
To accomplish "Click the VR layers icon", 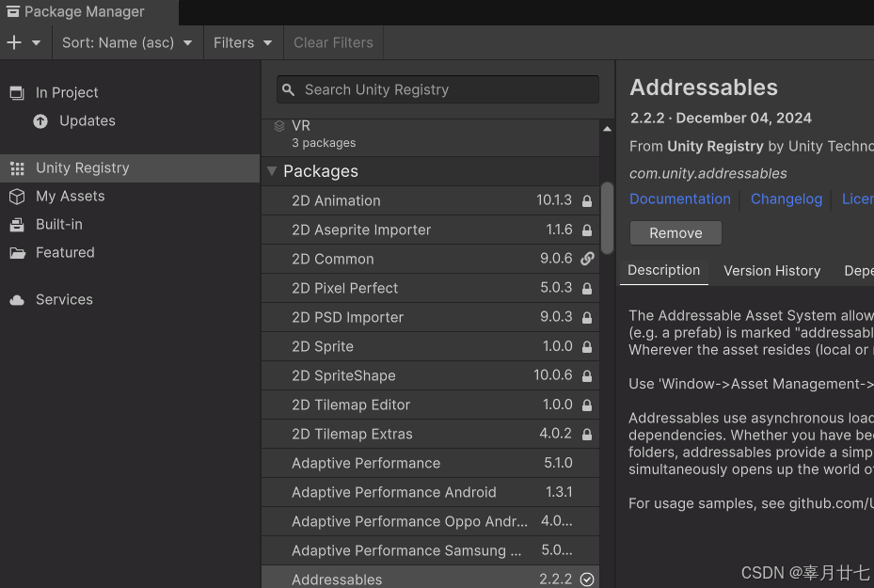I will pyautogui.click(x=279, y=126).
